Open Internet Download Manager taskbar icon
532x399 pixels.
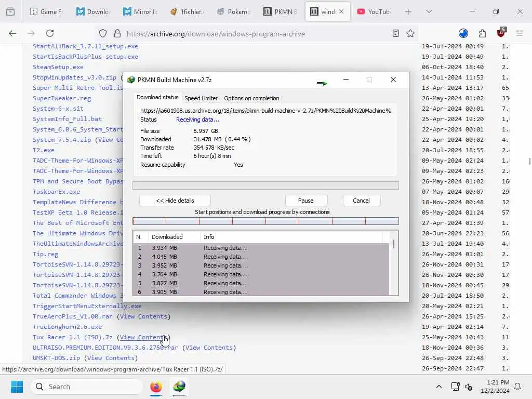pos(179,387)
